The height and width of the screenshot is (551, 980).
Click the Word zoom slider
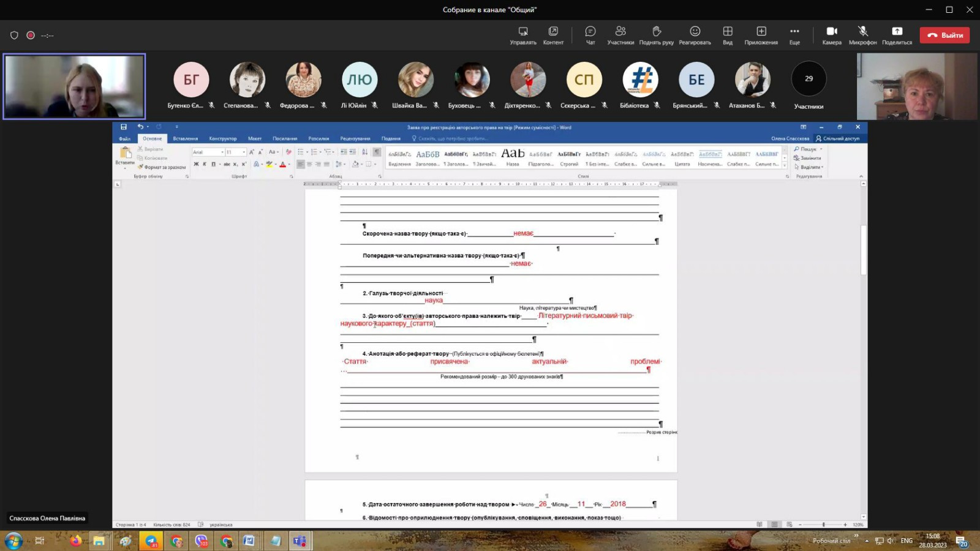point(823,525)
